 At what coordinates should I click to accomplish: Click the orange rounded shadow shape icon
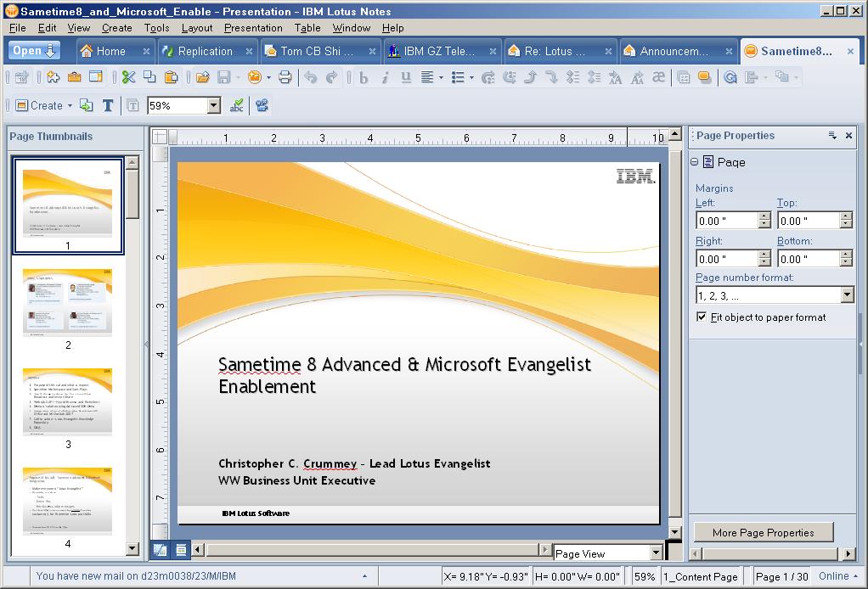point(705,77)
